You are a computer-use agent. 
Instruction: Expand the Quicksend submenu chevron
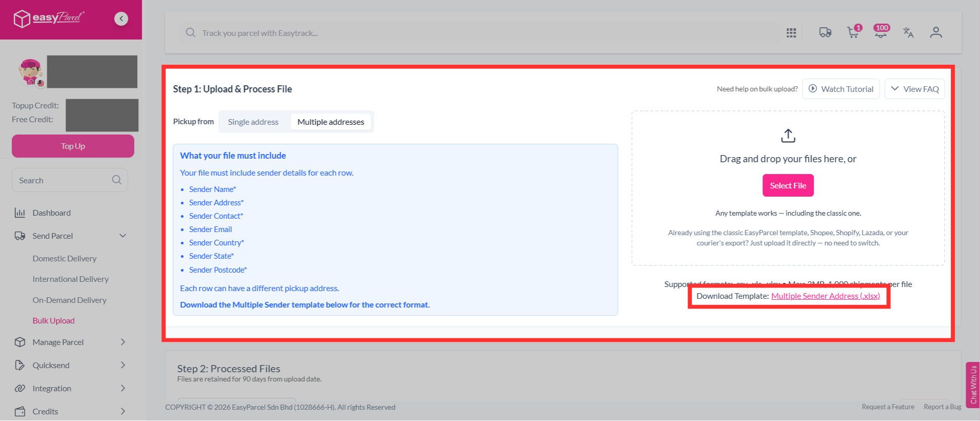point(123,365)
